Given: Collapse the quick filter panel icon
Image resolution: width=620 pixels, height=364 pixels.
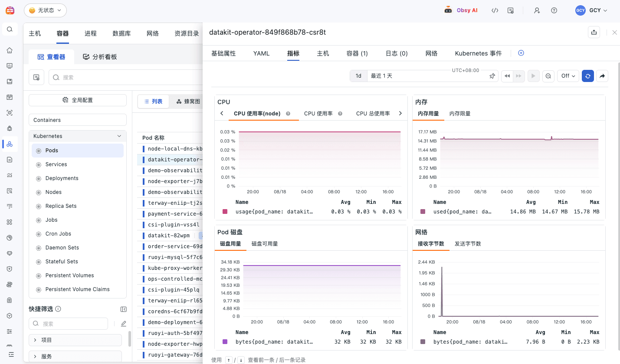Looking at the screenshot, I should 123,309.
